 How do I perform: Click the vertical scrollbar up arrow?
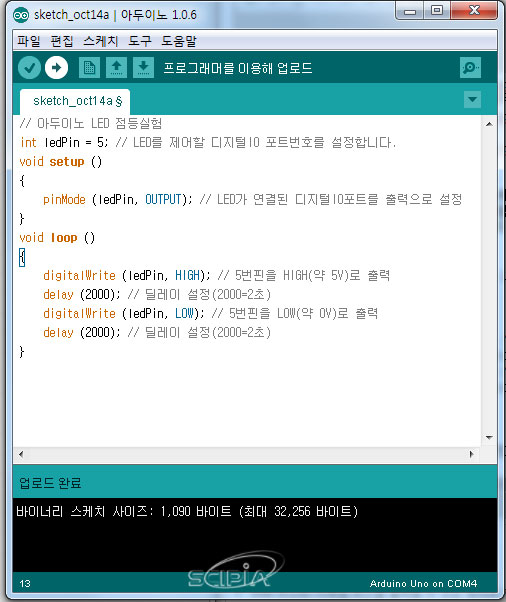489,124
